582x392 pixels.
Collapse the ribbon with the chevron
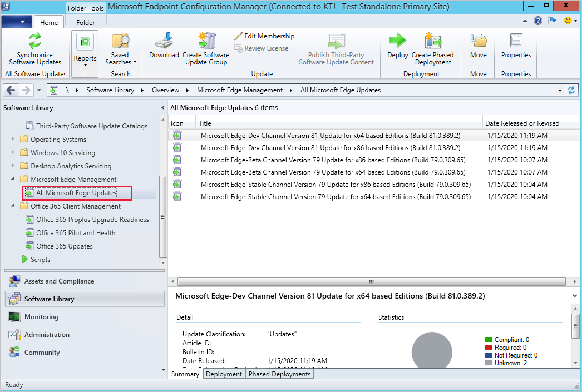[524, 21]
